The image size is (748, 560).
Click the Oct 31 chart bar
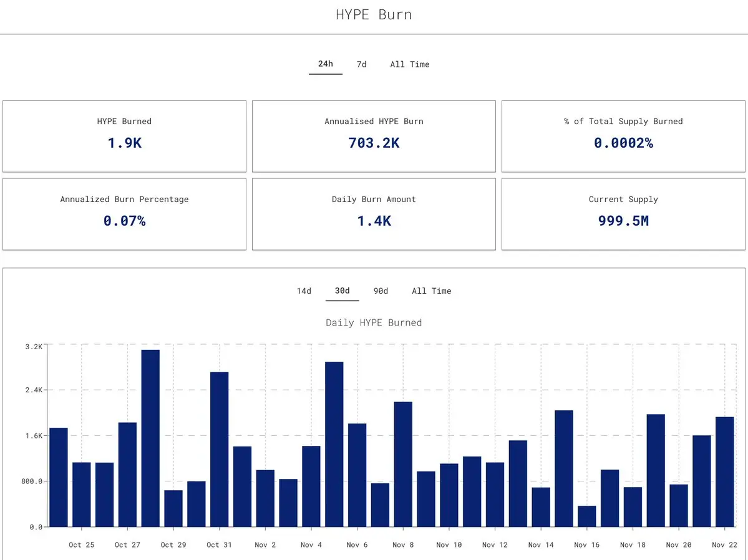pos(220,450)
